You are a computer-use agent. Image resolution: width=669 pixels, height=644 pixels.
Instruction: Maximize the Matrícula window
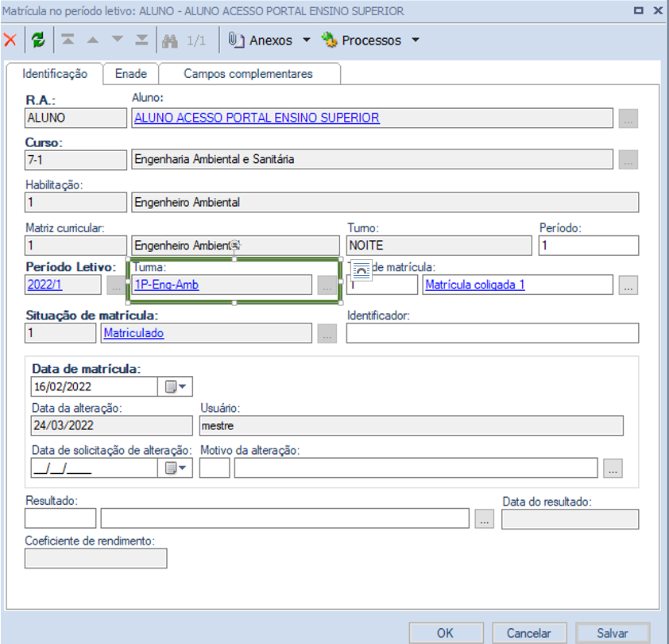pyautogui.click(x=638, y=10)
